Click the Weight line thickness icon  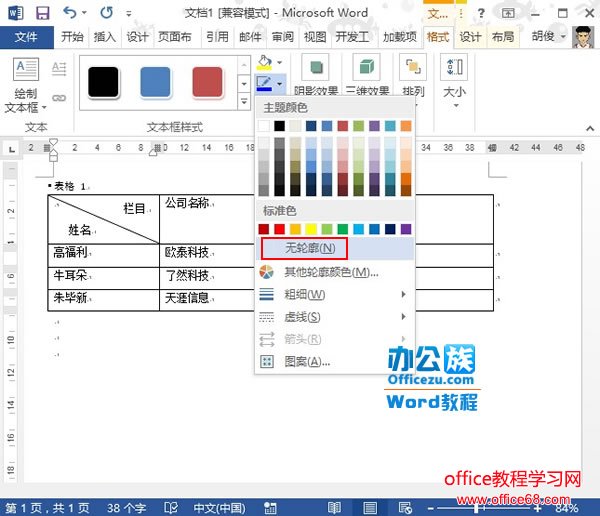click(267, 294)
